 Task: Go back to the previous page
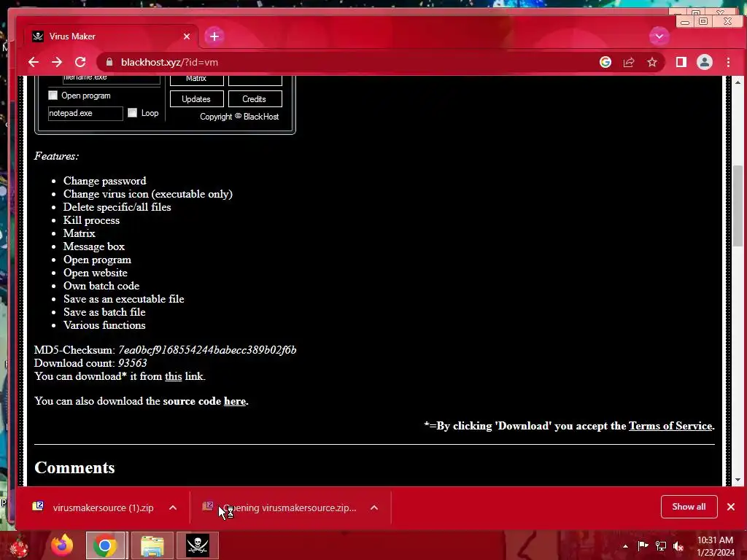34,62
